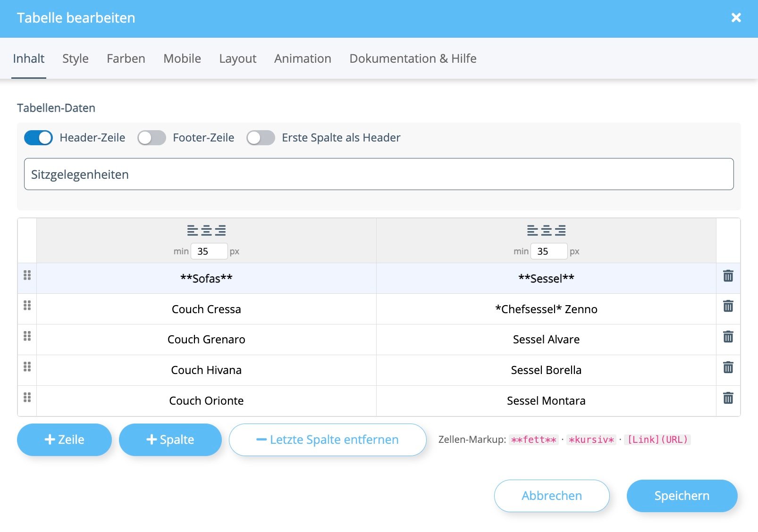Add a new column with + Spalte
758x532 pixels.
point(170,440)
